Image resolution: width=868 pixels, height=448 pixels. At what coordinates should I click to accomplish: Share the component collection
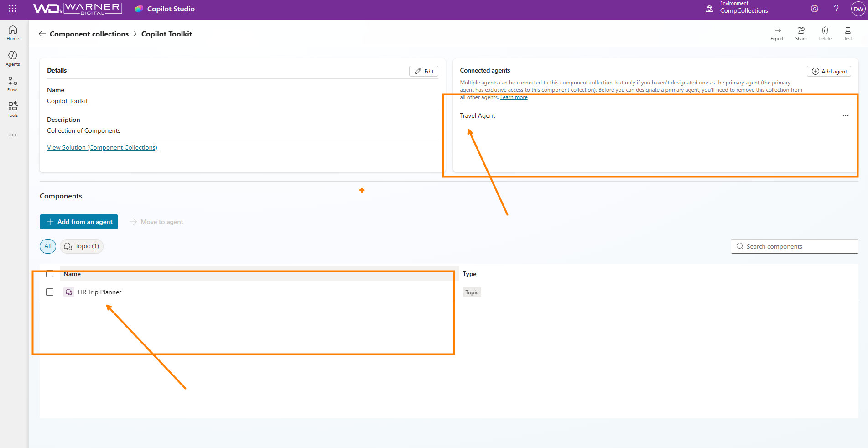tap(801, 34)
